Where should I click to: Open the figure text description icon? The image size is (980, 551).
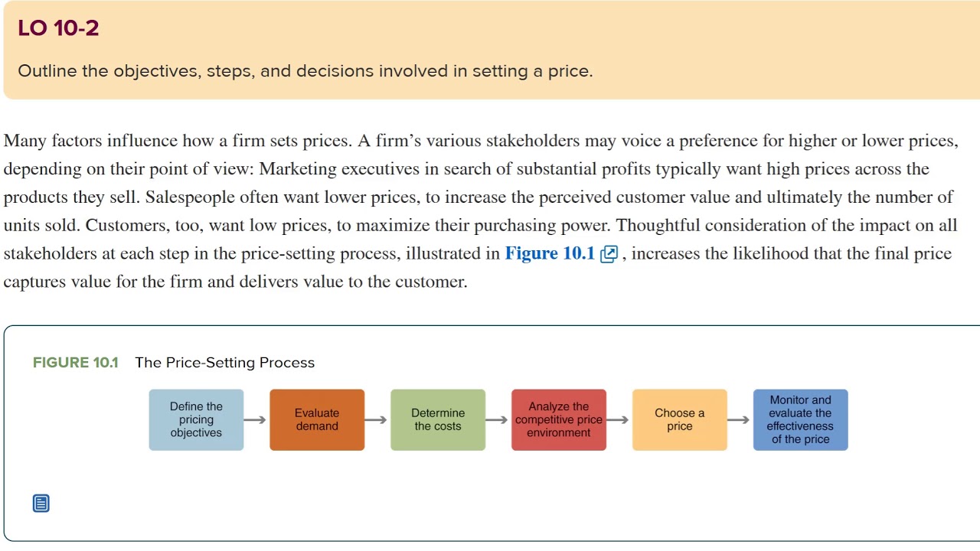click(x=41, y=504)
